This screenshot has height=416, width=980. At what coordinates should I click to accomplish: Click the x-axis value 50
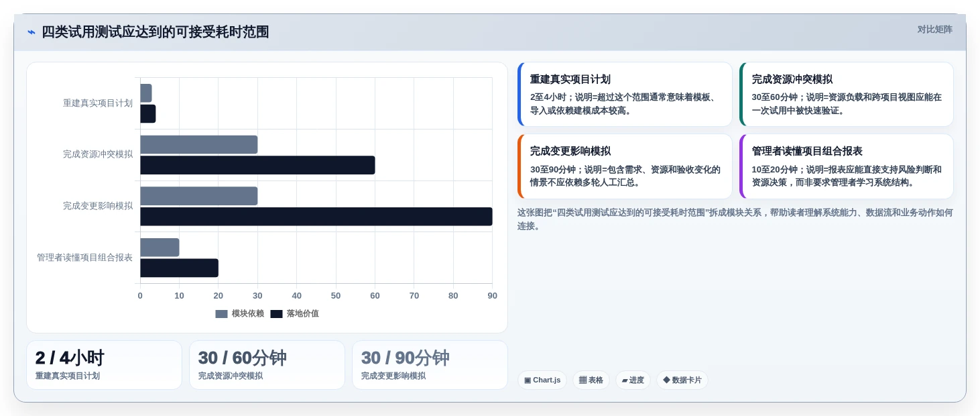click(336, 296)
